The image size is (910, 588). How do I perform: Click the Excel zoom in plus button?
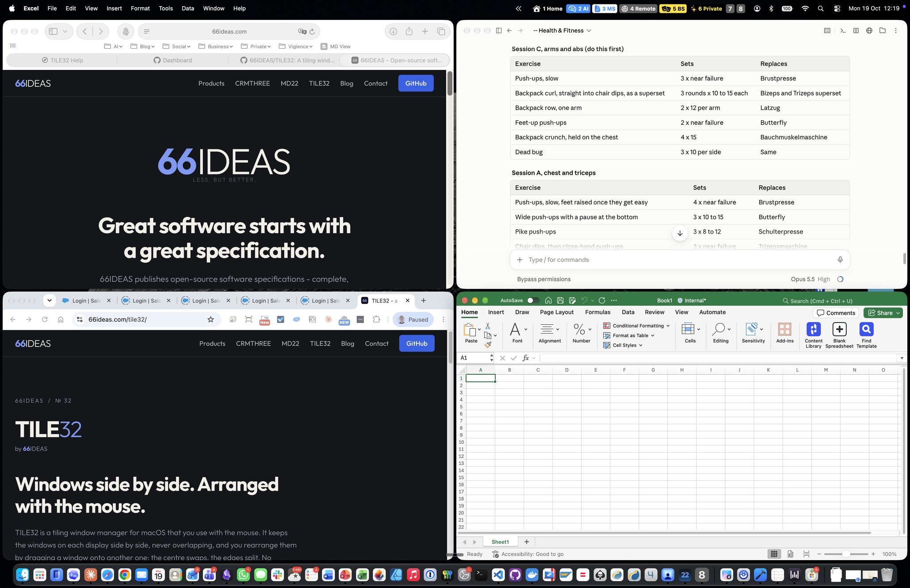tap(873, 554)
